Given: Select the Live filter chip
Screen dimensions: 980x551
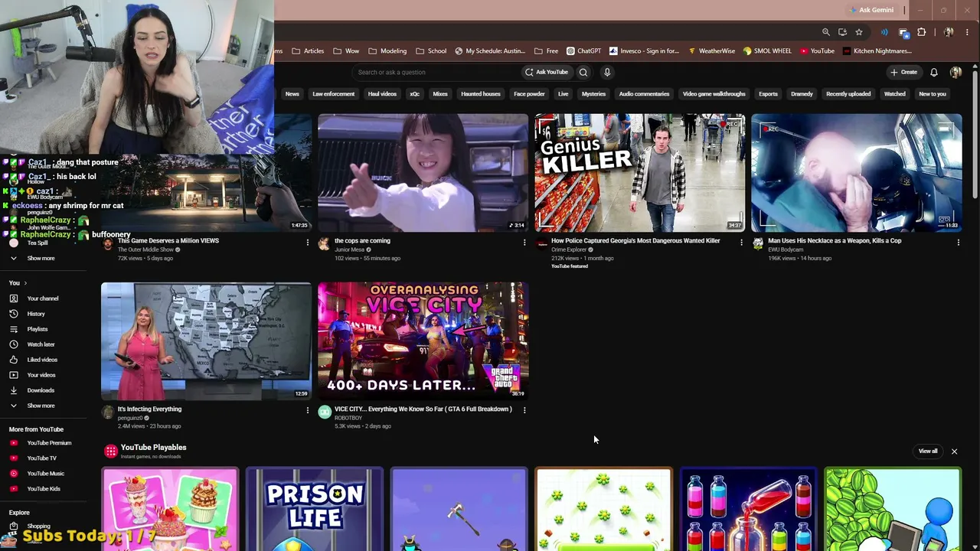Looking at the screenshot, I should click(x=563, y=94).
